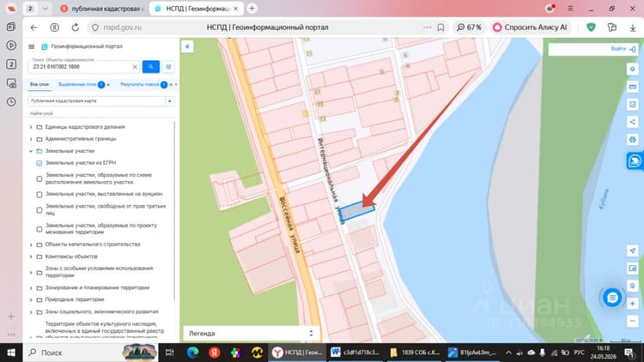This screenshot has height=362, width=644.
Task: Collapse Земельные участки folder
Action: pos(31,151)
